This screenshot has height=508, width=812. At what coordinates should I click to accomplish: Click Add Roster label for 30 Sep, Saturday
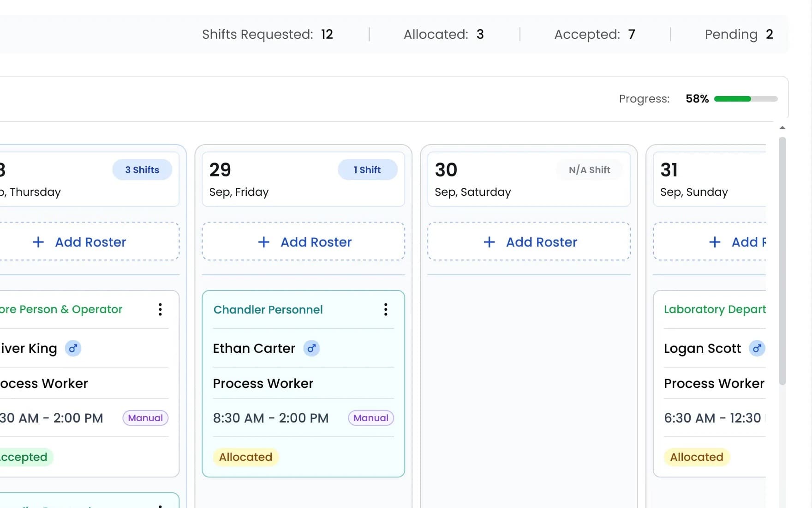point(542,242)
